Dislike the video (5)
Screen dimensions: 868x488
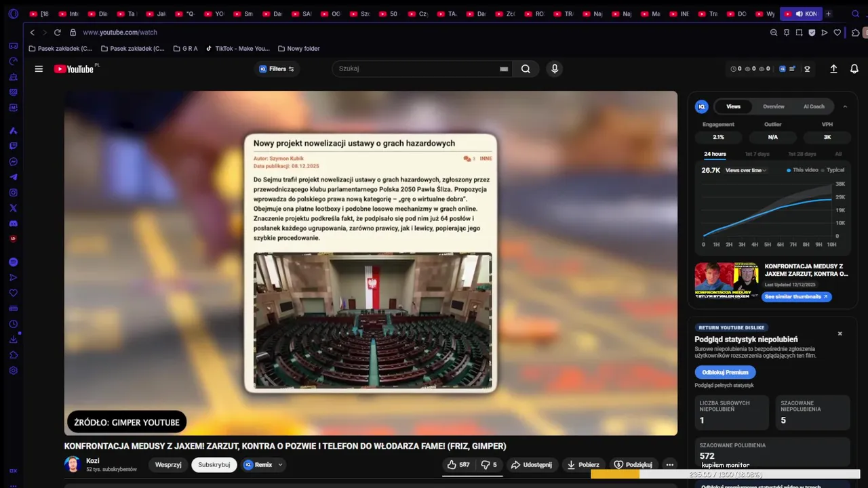pyautogui.click(x=489, y=464)
